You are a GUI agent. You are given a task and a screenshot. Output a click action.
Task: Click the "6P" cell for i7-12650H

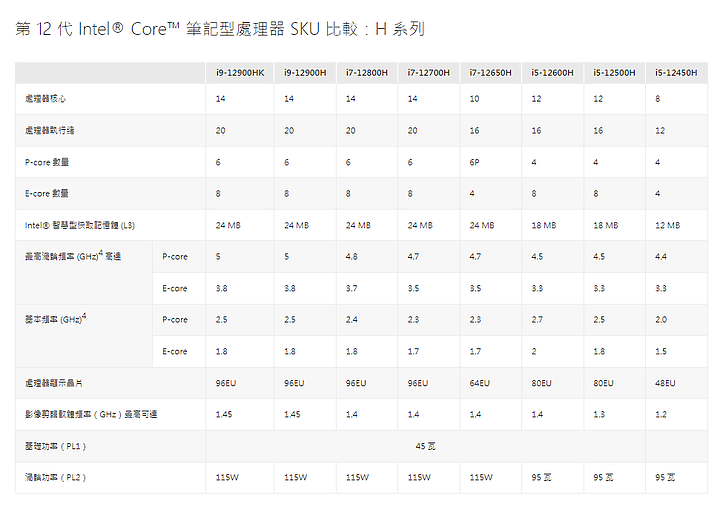pos(474,162)
